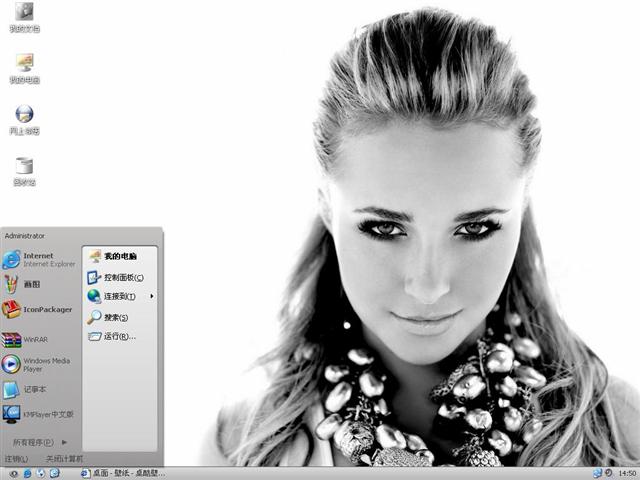Viewport: 640px width, 480px height.
Task: Click the Administrator user name header
Action: pyautogui.click(x=24, y=236)
